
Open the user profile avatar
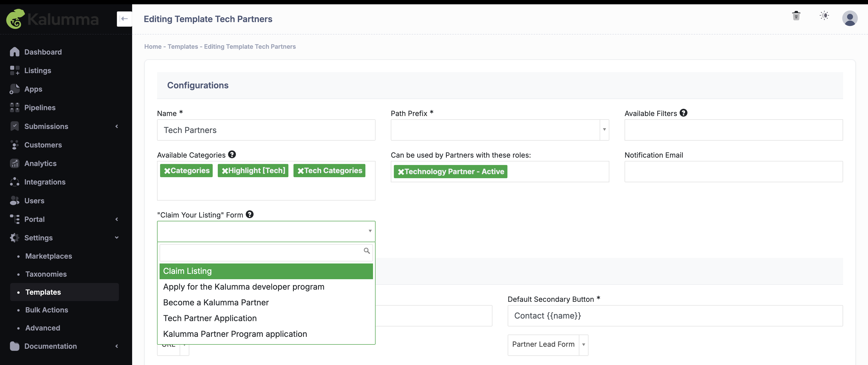pos(850,18)
